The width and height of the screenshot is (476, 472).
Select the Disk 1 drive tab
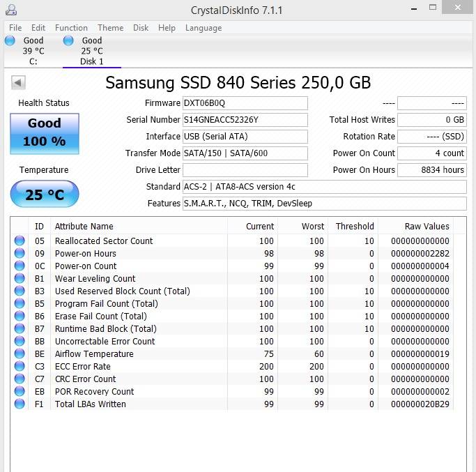click(91, 51)
